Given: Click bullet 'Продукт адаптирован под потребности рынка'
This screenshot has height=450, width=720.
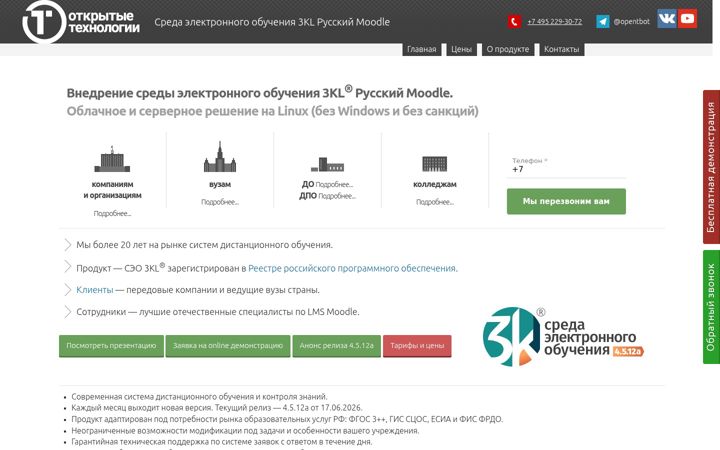Looking at the screenshot, I should pos(287,419).
